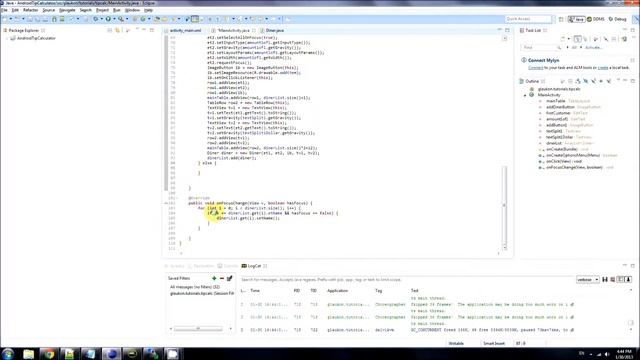Viewport: 640px width, 360px height.
Task: Open the Project menu
Action: point(102,10)
